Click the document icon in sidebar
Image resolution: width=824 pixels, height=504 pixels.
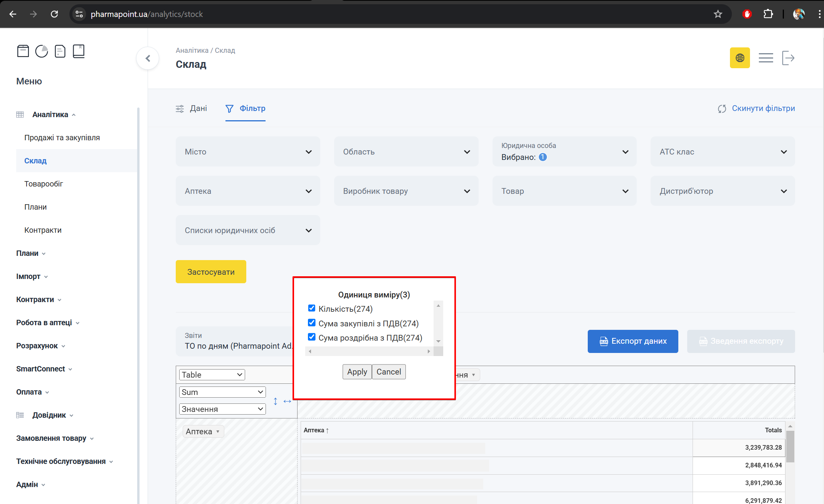coord(60,51)
